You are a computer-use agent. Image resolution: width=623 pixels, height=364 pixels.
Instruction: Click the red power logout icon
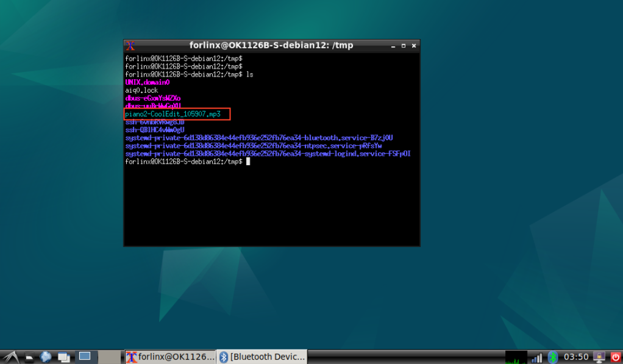click(x=616, y=357)
